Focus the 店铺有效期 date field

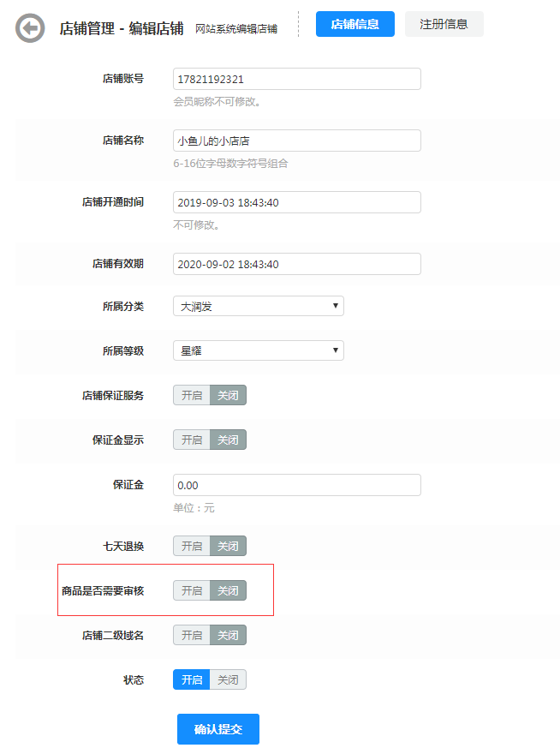click(296, 264)
